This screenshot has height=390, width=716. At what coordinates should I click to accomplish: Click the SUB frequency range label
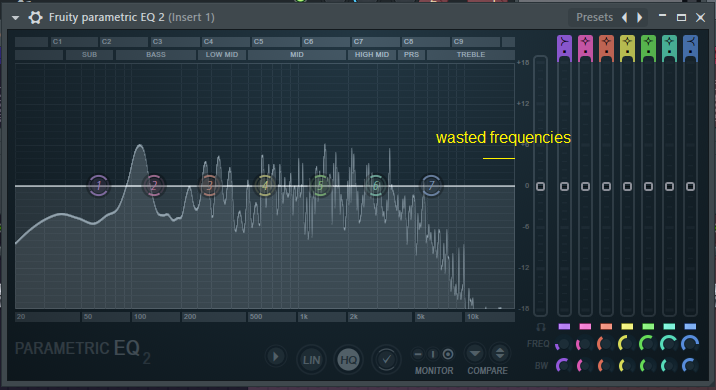tap(90, 55)
